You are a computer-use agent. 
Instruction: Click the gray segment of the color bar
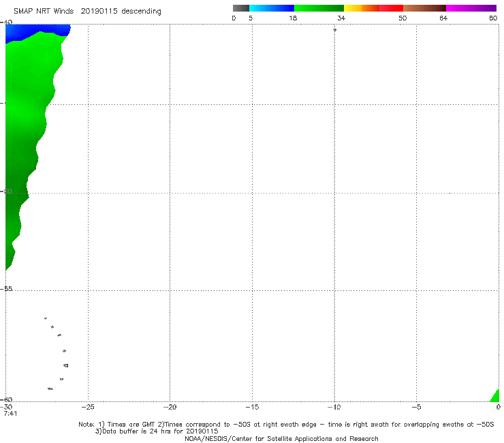pyautogui.click(x=241, y=8)
